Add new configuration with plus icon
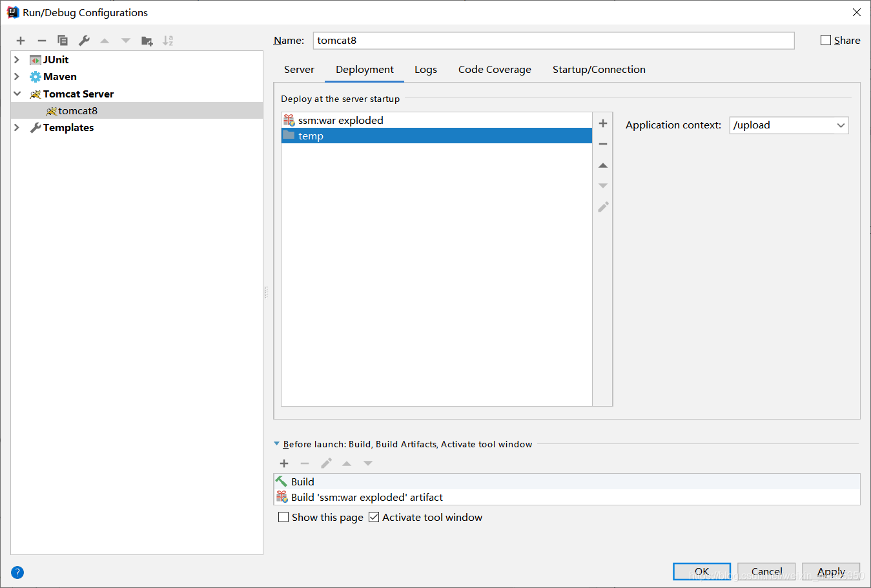871x588 pixels. point(21,41)
